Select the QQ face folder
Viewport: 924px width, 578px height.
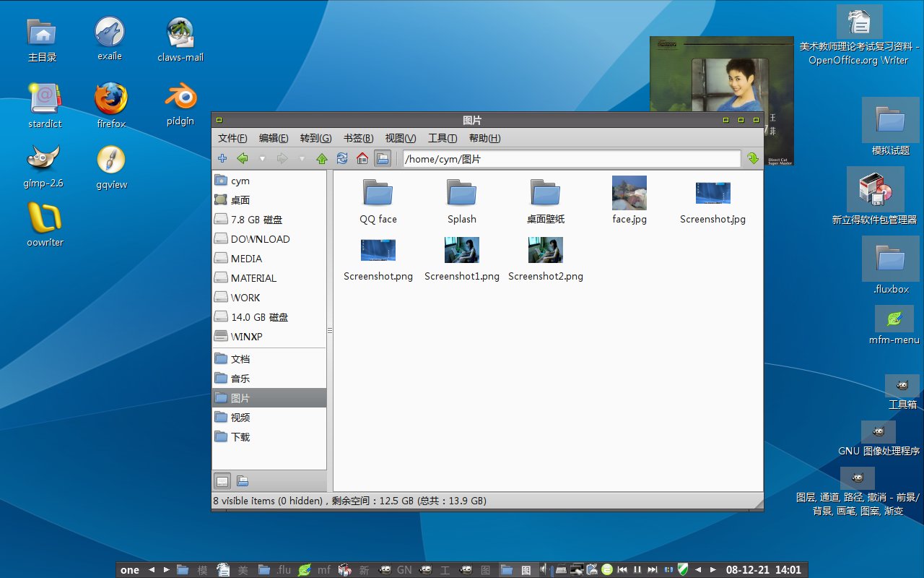click(378, 201)
